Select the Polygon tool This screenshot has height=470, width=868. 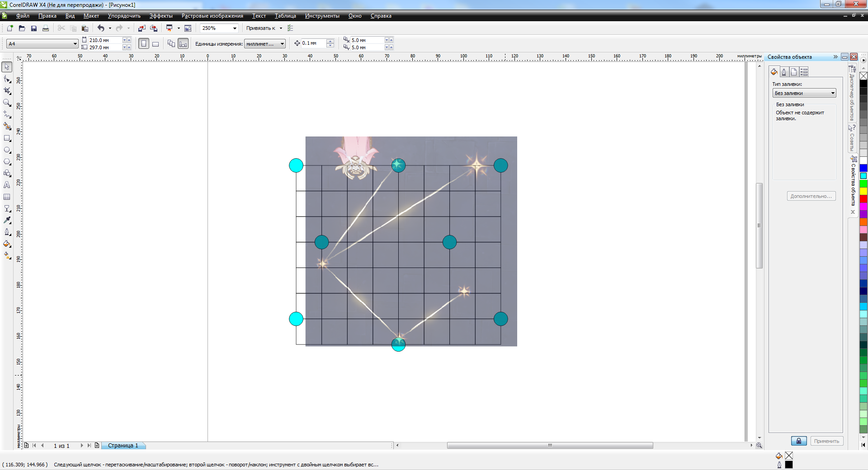click(x=7, y=162)
